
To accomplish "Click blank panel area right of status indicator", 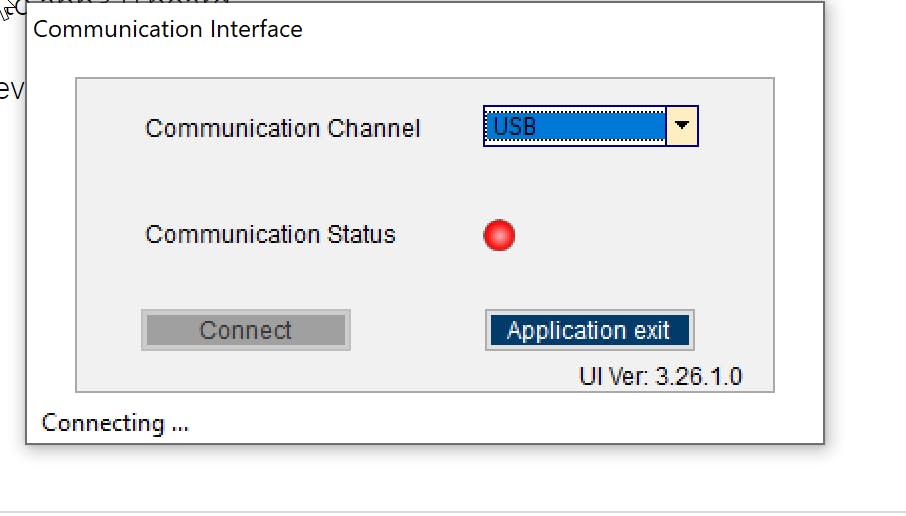I will tap(640, 236).
